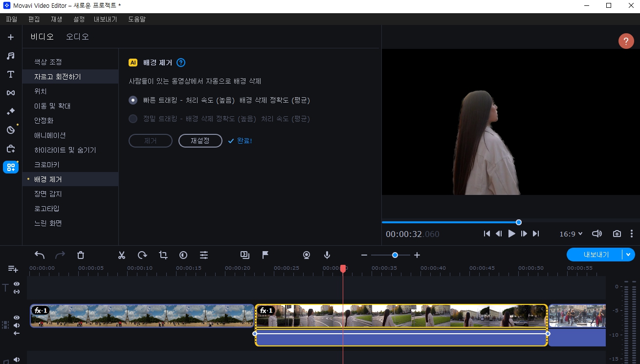Viewport: 640px width, 364px height.
Task: Open the transition wizard icon
Action: (245, 255)
